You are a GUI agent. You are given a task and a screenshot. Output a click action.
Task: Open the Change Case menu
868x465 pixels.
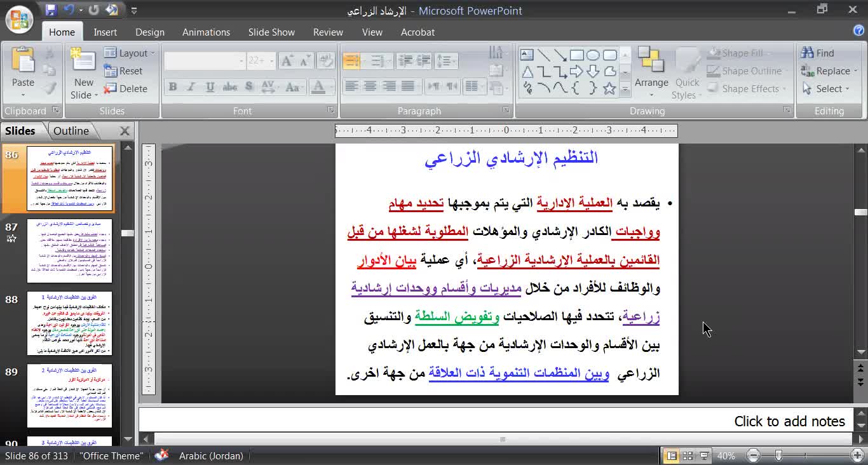pyautogui.click(x=293, y=87)
